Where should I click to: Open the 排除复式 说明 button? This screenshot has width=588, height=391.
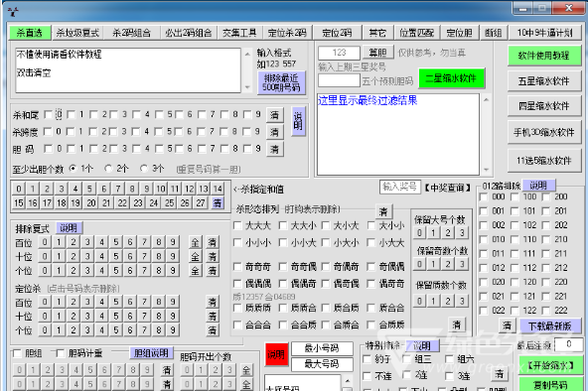pyautogui.click(x=69, y=227)
